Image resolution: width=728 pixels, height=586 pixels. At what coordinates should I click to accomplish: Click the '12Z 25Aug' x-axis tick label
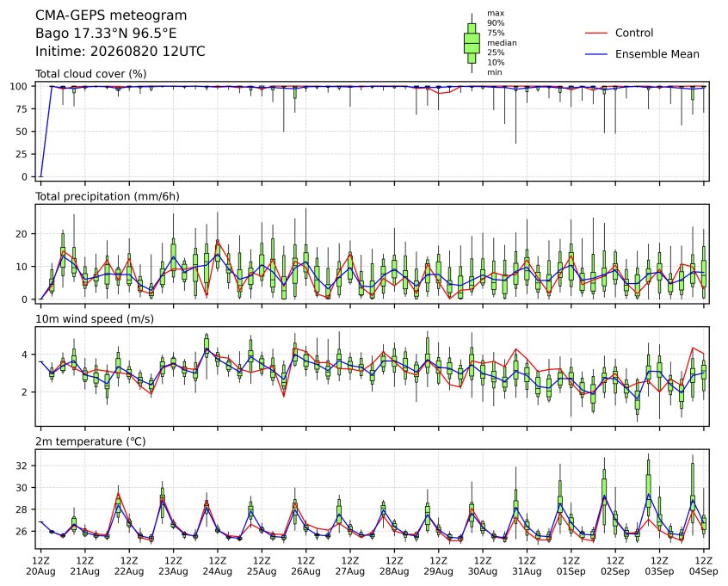tap(262, 566)
